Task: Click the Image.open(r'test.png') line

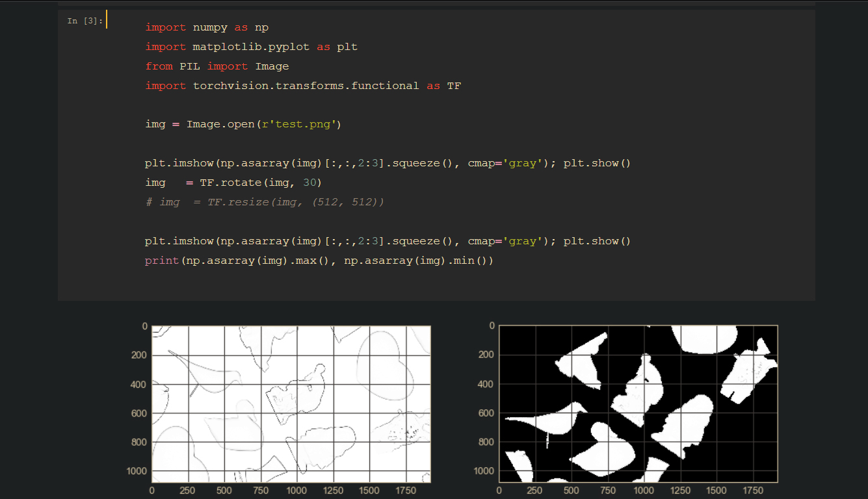Action: click(x=243, y=124)
